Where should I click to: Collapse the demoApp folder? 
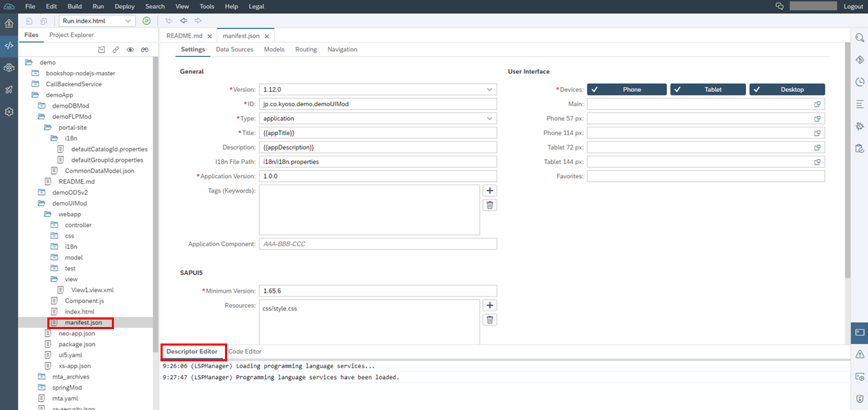point(35,95)
